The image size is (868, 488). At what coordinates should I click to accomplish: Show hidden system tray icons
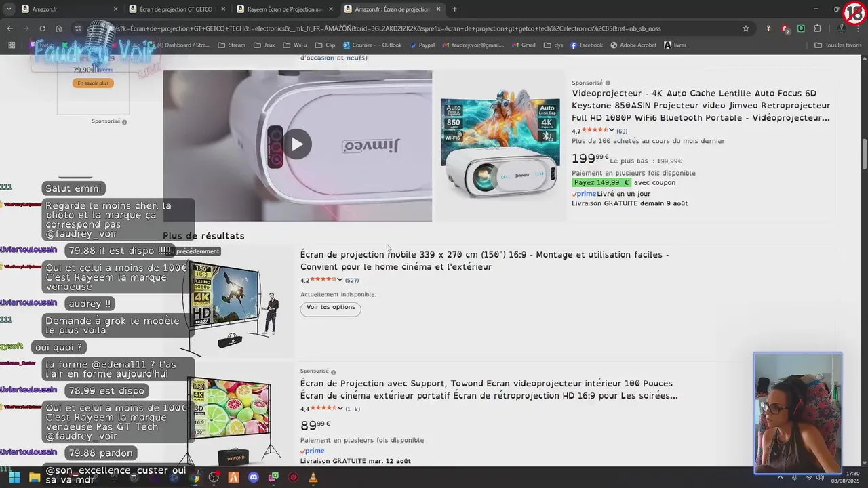click(x=780, y=477)
